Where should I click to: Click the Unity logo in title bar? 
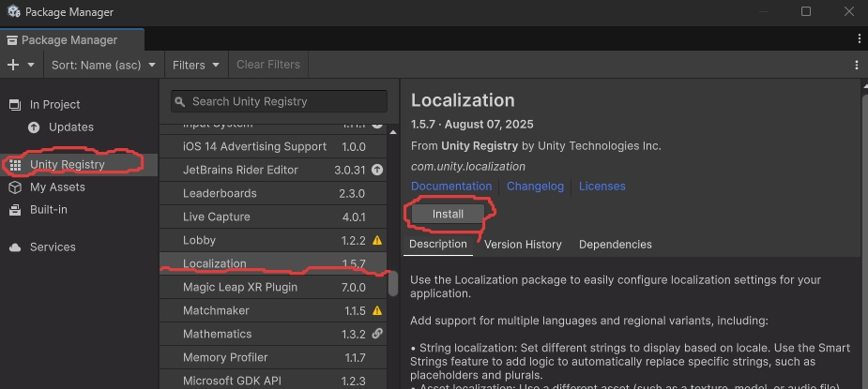tap(13, 11)
